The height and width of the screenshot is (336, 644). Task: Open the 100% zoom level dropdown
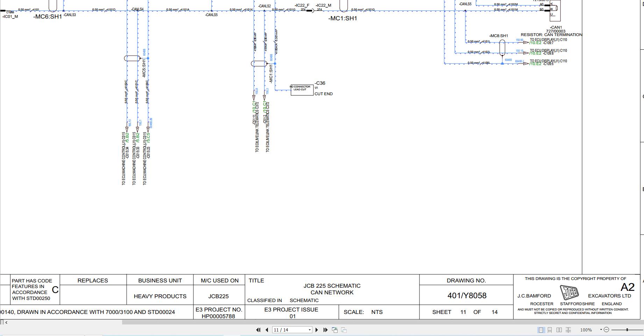(x=601, y=330)
